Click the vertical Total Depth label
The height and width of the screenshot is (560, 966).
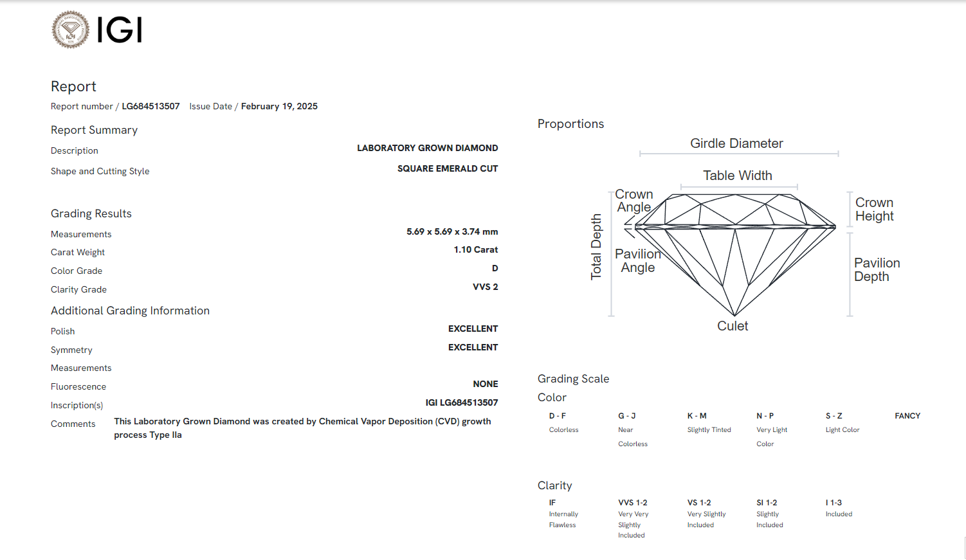(x=596, y=247)
